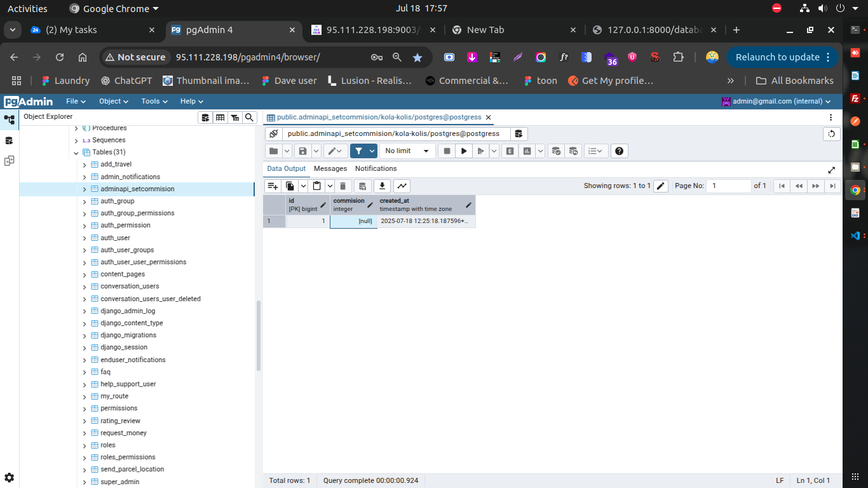Click the Page No input field
868x488 pixels.
[x=728, y=186]
